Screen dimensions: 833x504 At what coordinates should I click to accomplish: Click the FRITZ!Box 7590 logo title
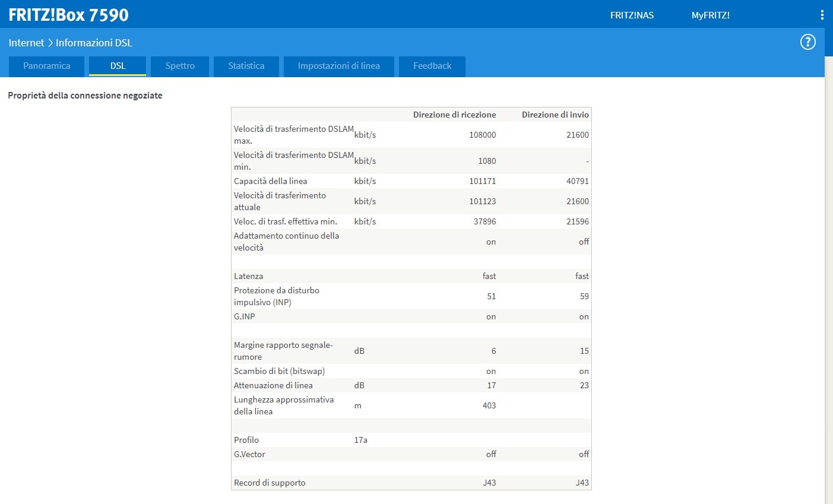pyautogui.click(x=68, y=15)
